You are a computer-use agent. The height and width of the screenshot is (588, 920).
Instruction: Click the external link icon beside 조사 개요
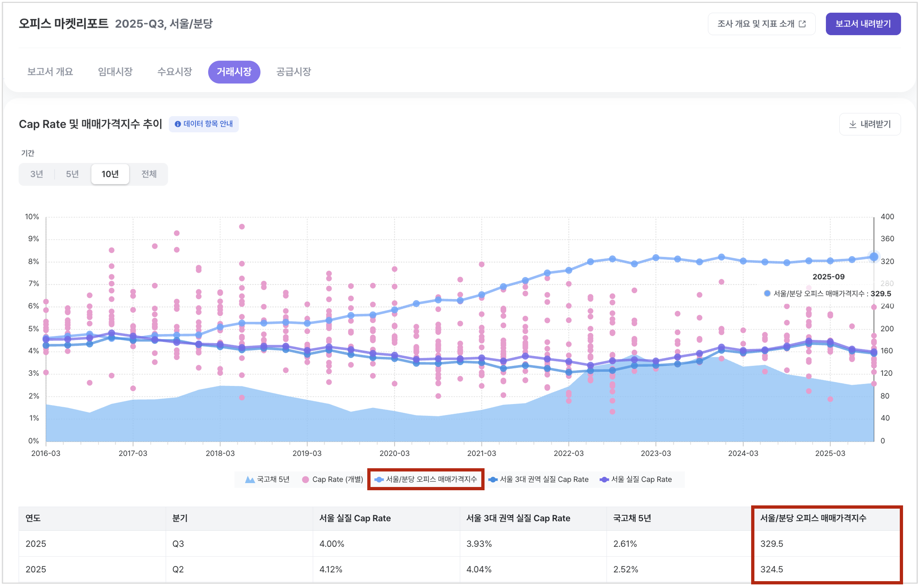(802, 24)
